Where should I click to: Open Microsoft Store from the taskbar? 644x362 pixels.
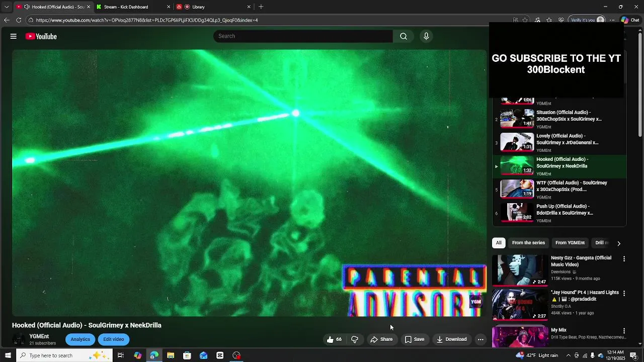pos(187,355)
